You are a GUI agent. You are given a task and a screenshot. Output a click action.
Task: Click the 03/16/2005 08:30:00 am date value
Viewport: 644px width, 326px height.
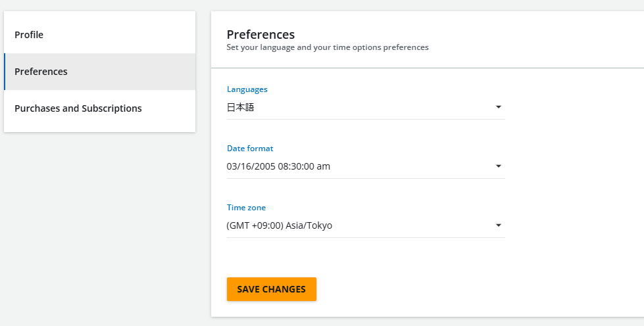pos(278,166)
